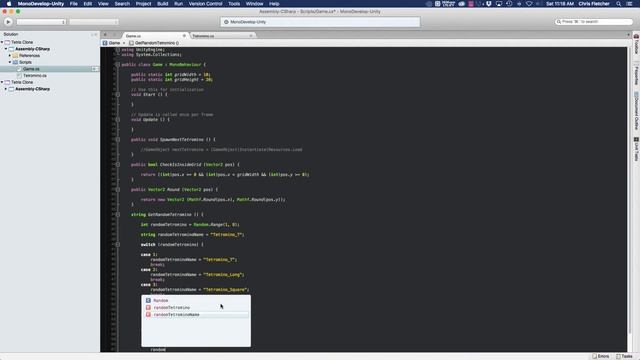Navigate back with the tab-bar left arrow
Image resolution: width=640 pixels, height=360 pixels.
[x=105, y=35]
